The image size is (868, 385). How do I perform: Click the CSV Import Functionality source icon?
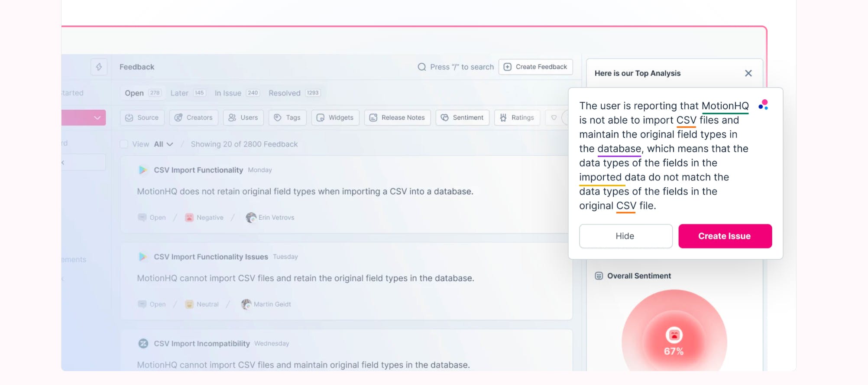click(x=143, y=170)
